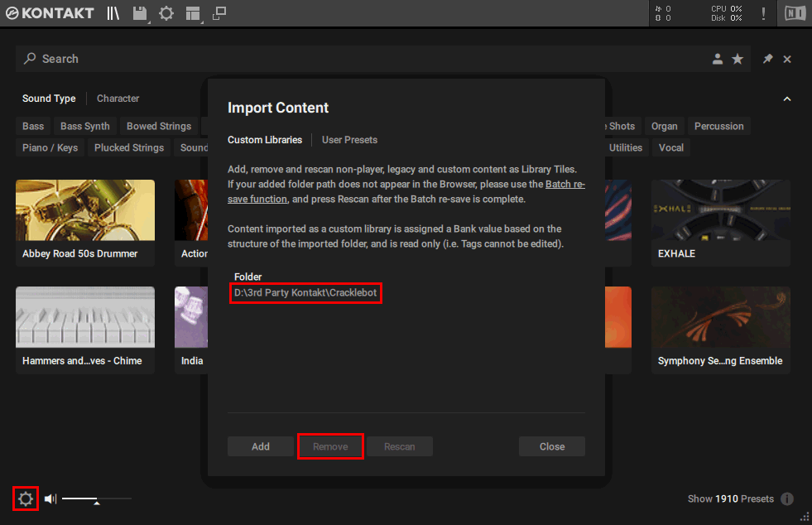Pin the browser search filters
Image resolution: width=812 pixels, height=525 pixels.
click(766, 59)
